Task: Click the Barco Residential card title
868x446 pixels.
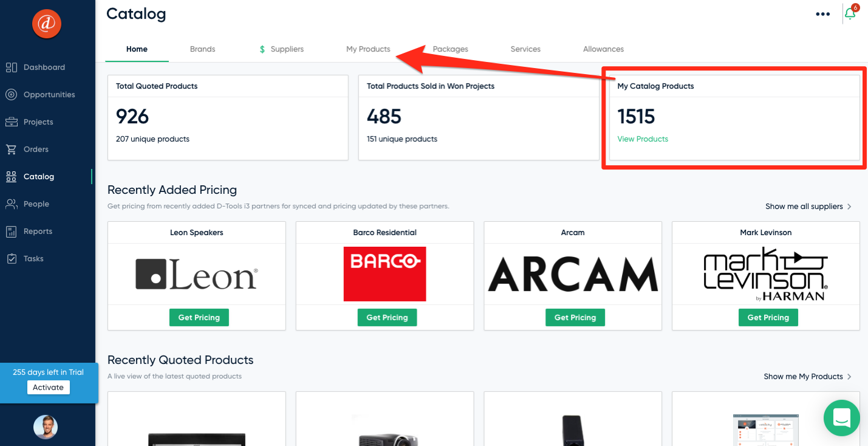Action: [x=385, y=233]
